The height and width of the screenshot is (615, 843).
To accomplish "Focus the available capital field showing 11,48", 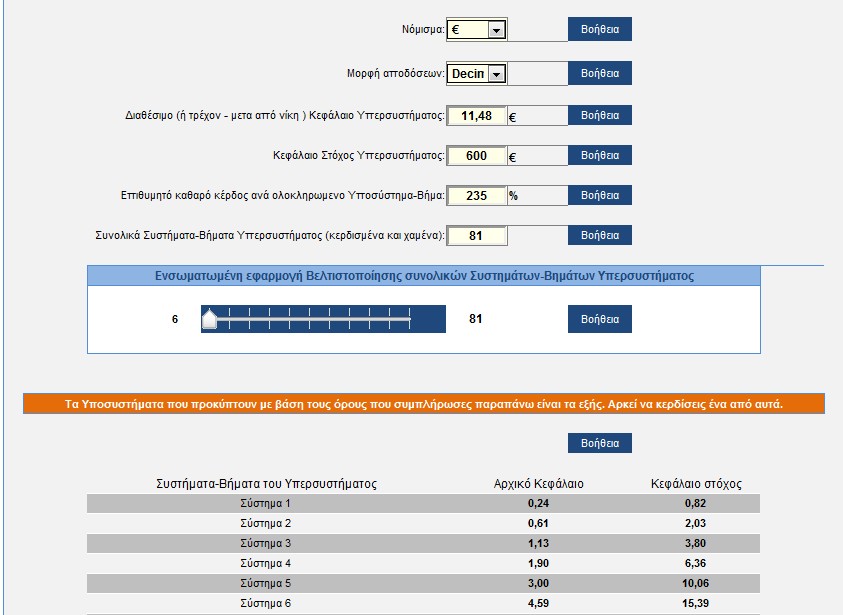I will (x=476, y=116).
